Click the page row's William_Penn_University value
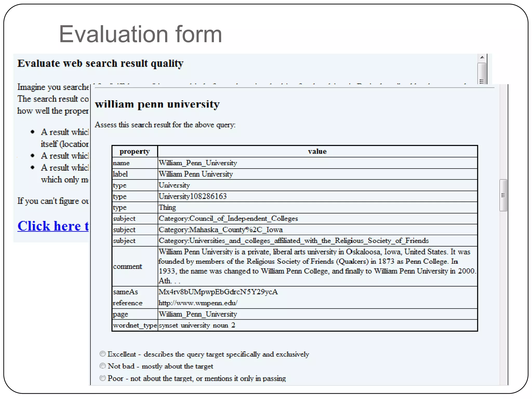The height and width of the screenshot is (399, 532). 198,314
